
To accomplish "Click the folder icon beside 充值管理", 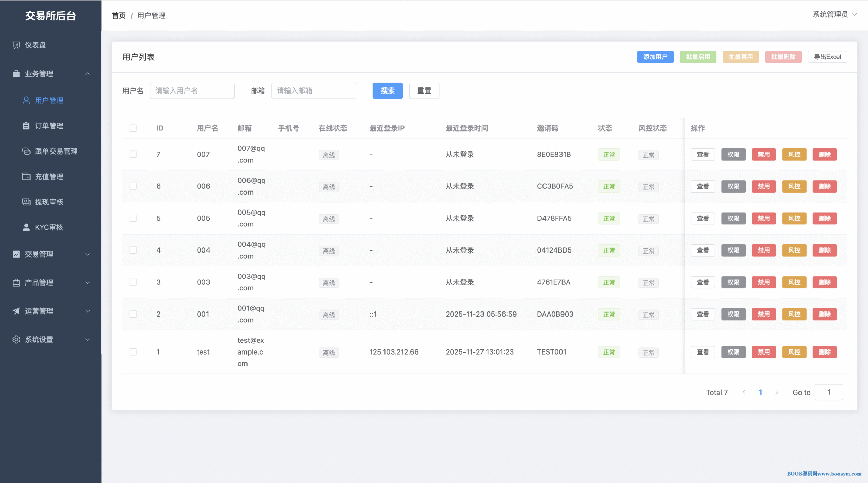I will [26, 176].
